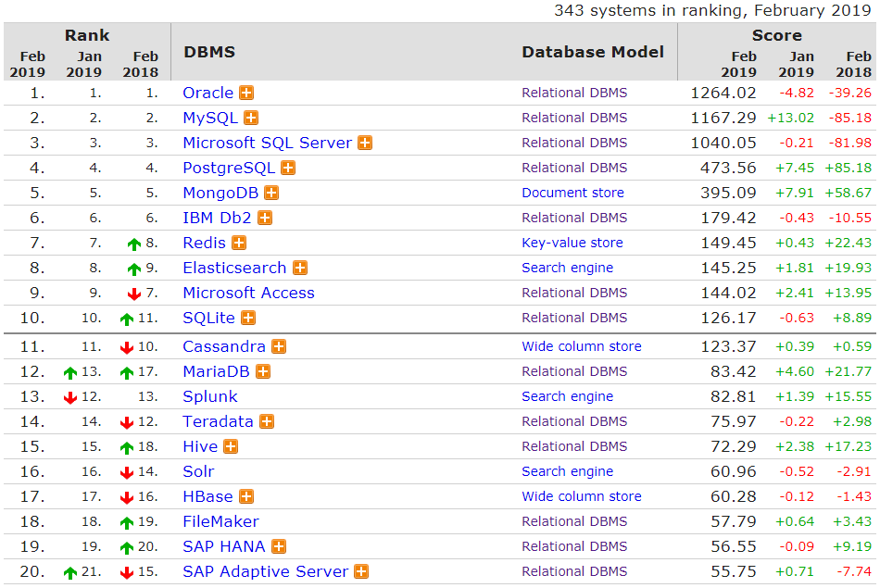This screenshot has width=880, height=588.
Task: Click Document store model in MongoDB row
Action: tap(573, 193)
